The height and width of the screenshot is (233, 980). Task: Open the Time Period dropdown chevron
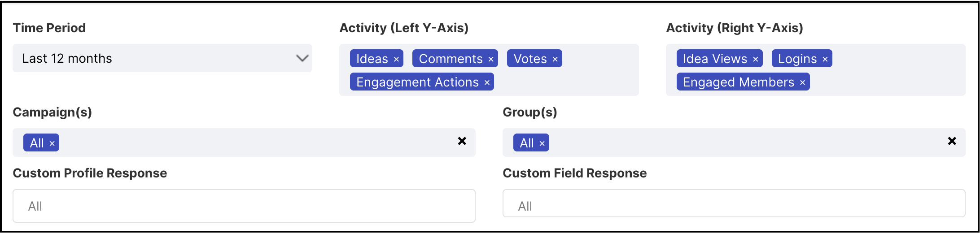coord(302,58)
